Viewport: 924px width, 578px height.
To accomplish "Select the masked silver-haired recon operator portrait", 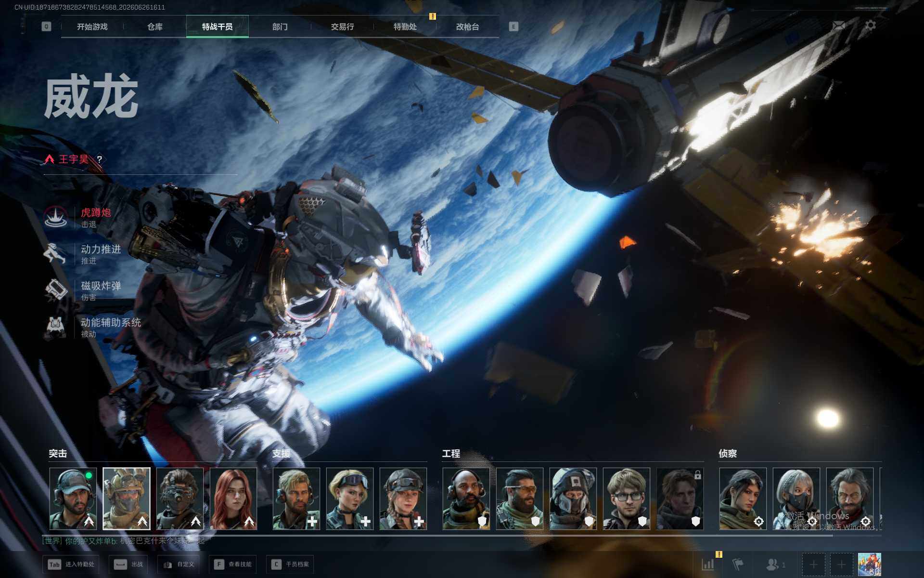I will tap(796, 499).
